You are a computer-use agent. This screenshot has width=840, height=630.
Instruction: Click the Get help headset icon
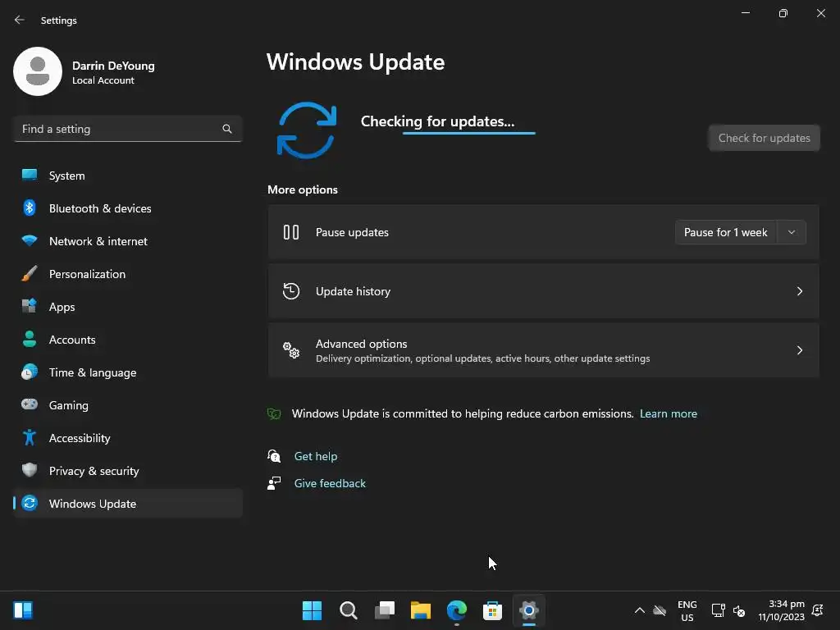(x=274, y=456)
